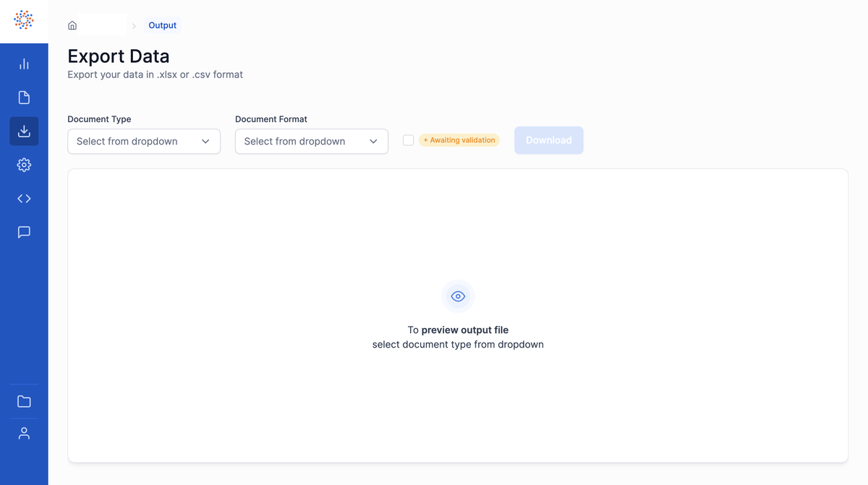
Task: Select the Output breadcrumb item
Action: (162, 25)
